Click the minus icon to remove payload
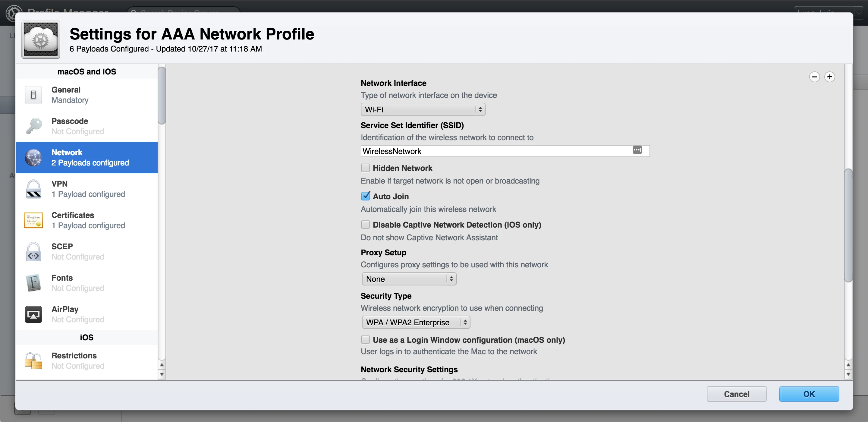Viewport: 868px width, 422px height. pyautogui.click(x=814, y=77)
